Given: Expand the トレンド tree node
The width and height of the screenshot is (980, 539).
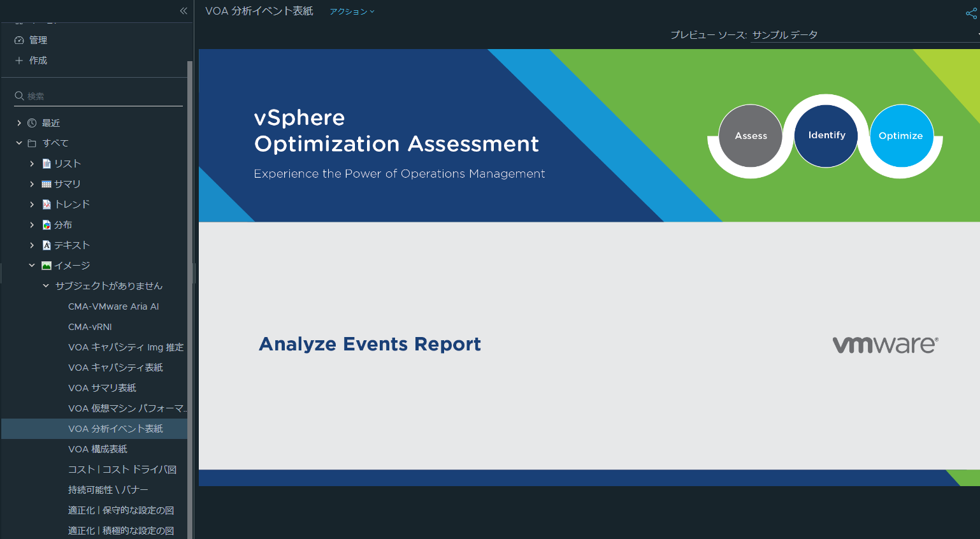Looking at the screenshot, I should click(32, 205).
